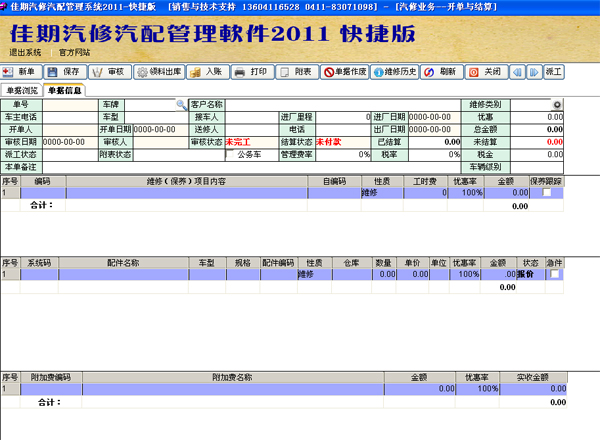Click the 开单日期 date field
The height and width of the screenshot is (440, 600).
point(161,130)
